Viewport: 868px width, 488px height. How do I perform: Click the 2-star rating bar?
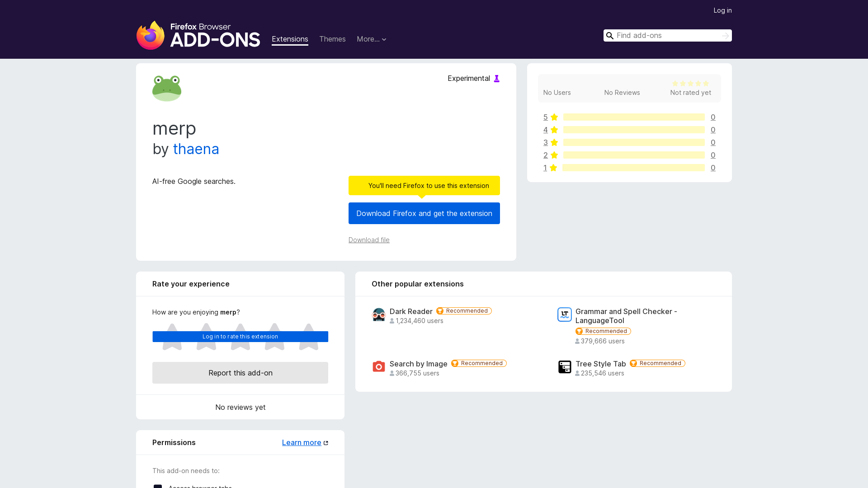click(634, 155)
